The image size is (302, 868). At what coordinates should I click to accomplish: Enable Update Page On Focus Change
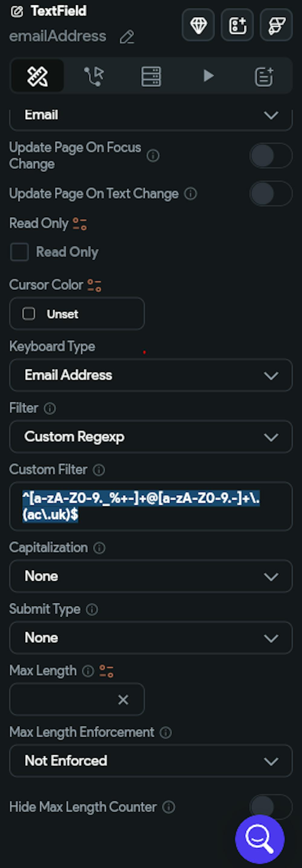[270, 156]
